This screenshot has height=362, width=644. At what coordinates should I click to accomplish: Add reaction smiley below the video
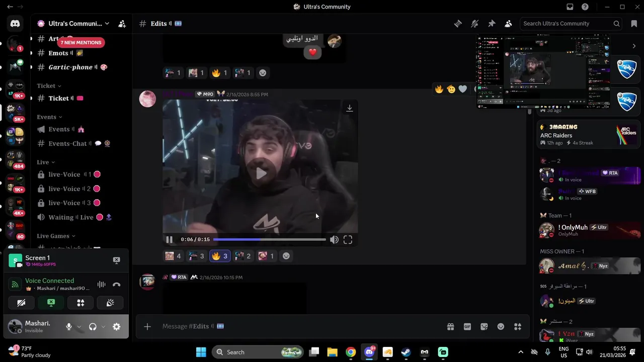coord(286,256)
